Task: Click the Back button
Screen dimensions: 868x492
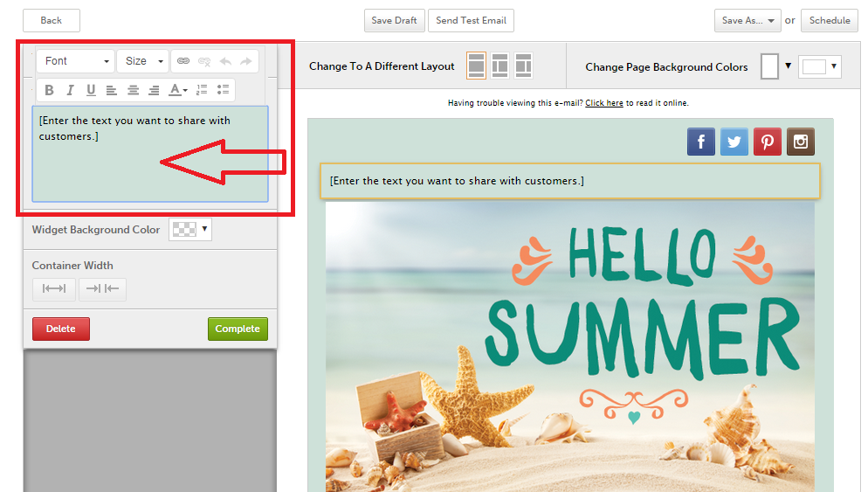Action: [x=52, y=20]
